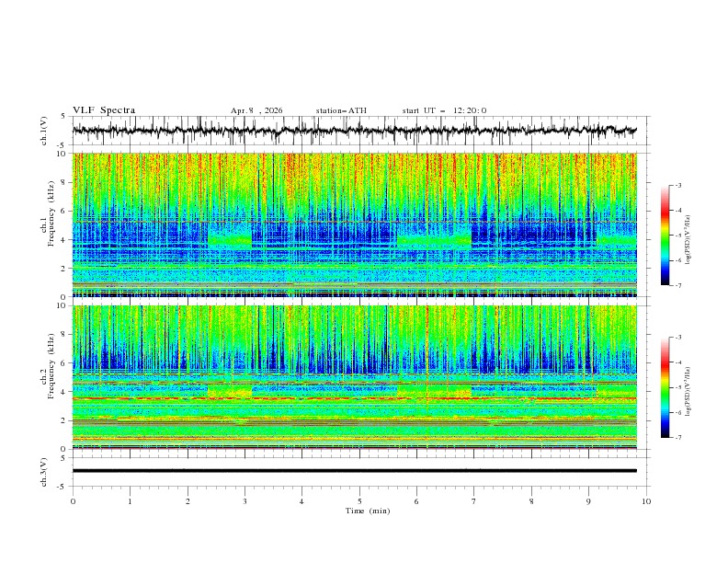Image resolution: width=728 pixels, height=563 pixels.
Task: Click the "ch.1(V)" waveform axis label
Action: point(44,131)
